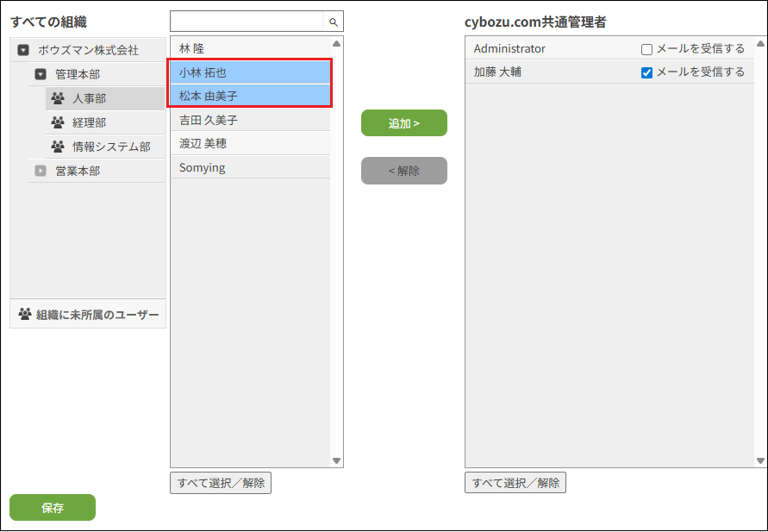Screen dimensions: 768x532
Task: Select user 林 隆 in list
Action: [250, 48]
